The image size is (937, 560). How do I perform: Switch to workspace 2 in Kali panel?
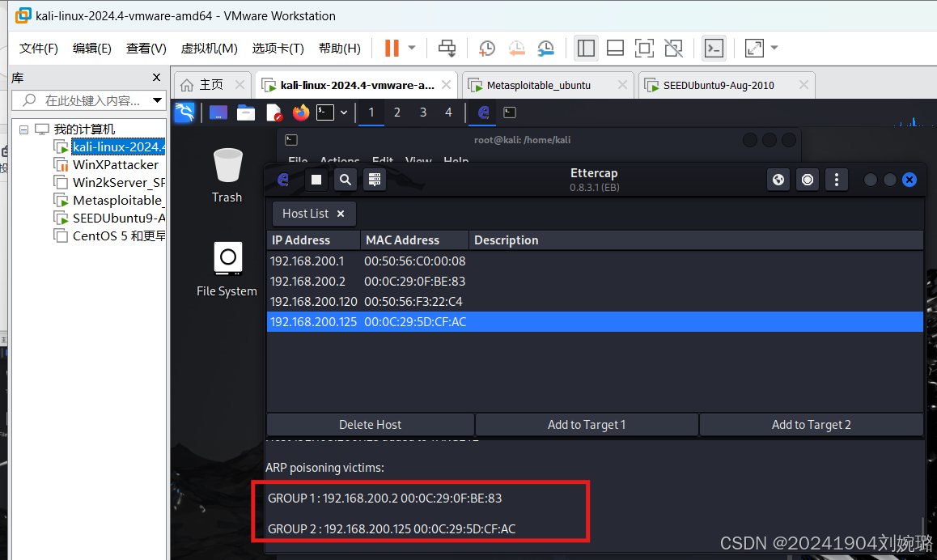pos(396,112)
